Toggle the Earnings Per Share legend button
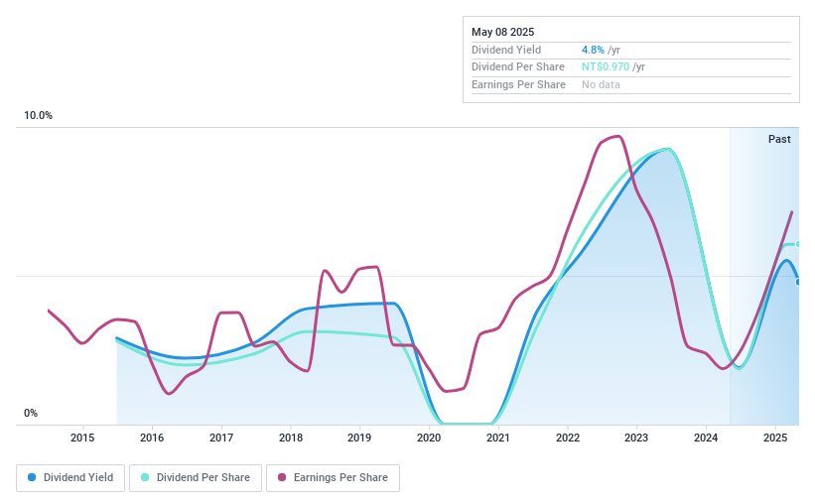 coord(333,477)
